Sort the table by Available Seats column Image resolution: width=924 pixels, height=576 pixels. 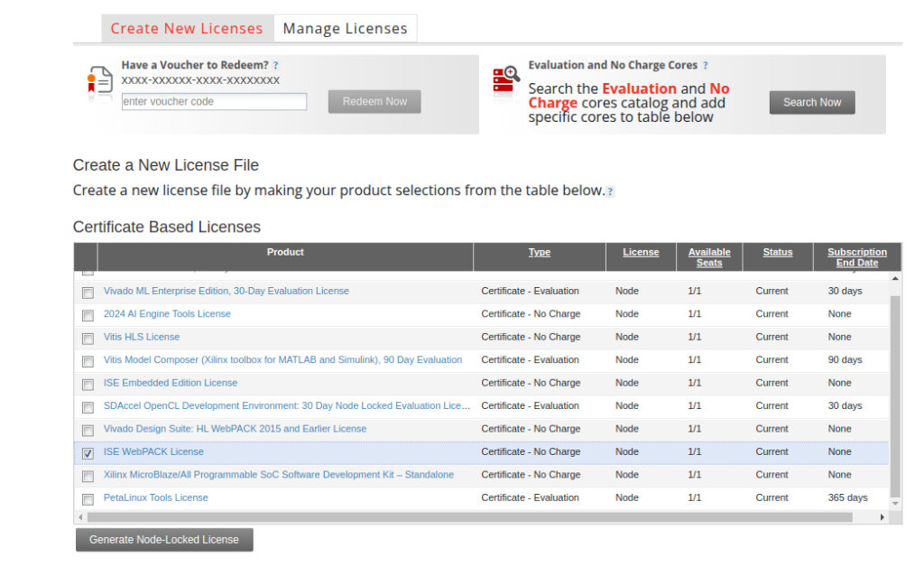coord(709,257)
